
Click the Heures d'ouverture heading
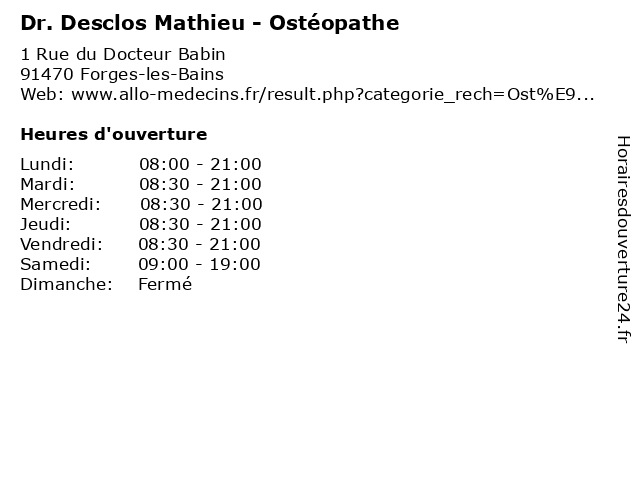click(114, 134)
